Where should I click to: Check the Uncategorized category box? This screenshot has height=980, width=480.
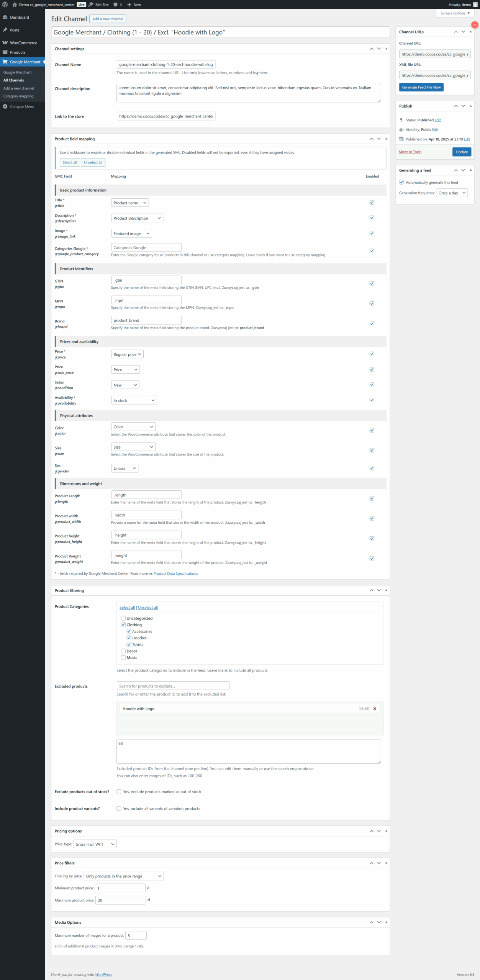pyautogui.click(x=123, y=618)
